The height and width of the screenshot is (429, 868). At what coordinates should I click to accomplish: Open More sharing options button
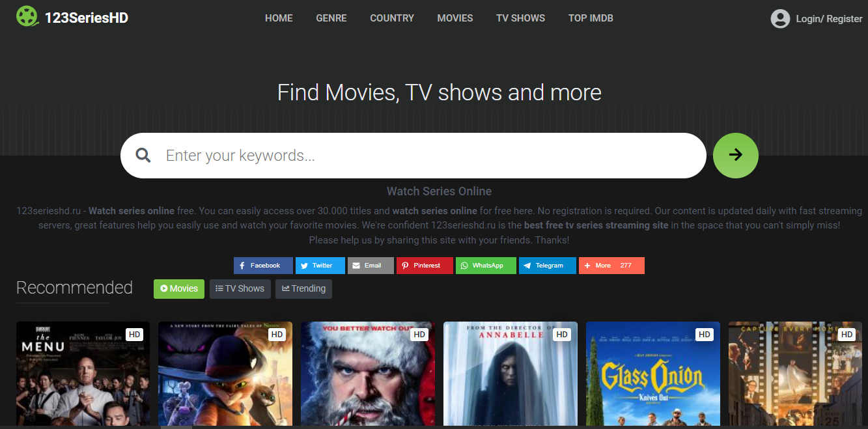(611, 266)
